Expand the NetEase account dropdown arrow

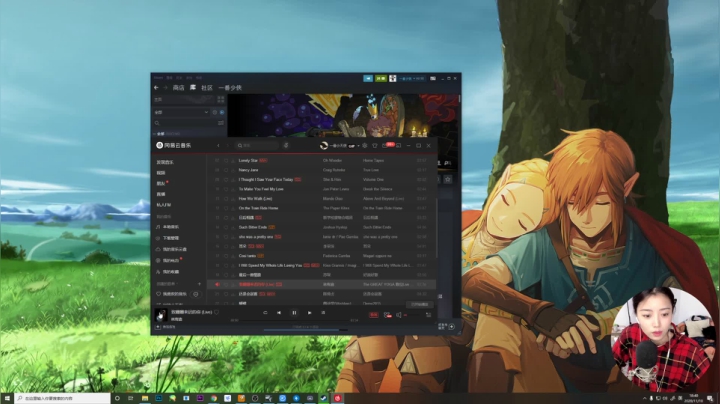pyautogui.click(x=359, y=146)
